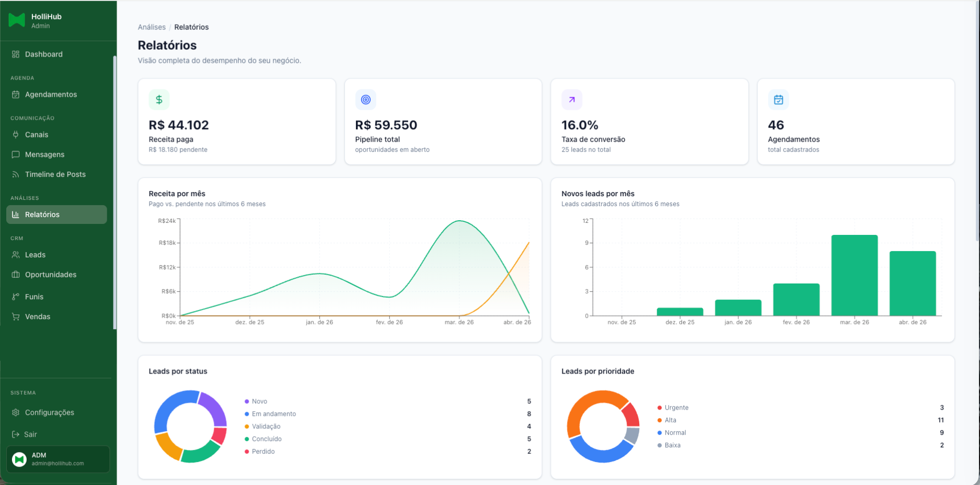Viewport: 980px width, 485px height.
Task: Select the Timeline de Posts feed icon
Action: click(x=16, y=174)
